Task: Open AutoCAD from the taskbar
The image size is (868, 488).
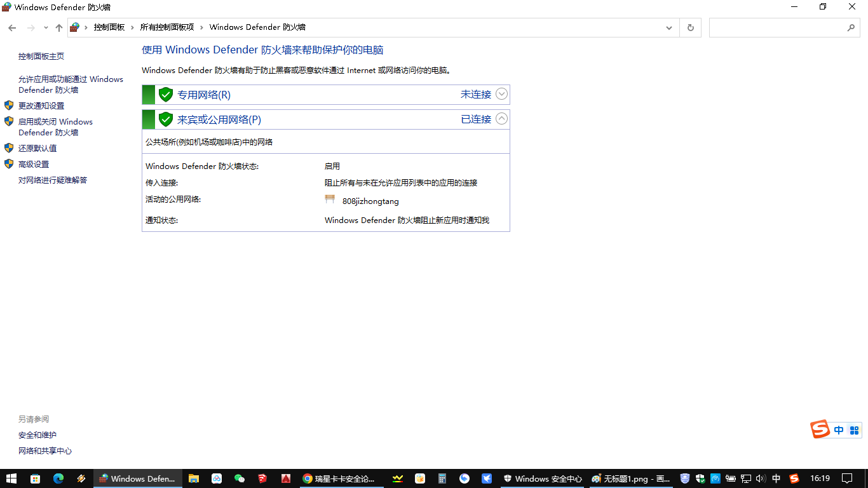Action: 286,478
